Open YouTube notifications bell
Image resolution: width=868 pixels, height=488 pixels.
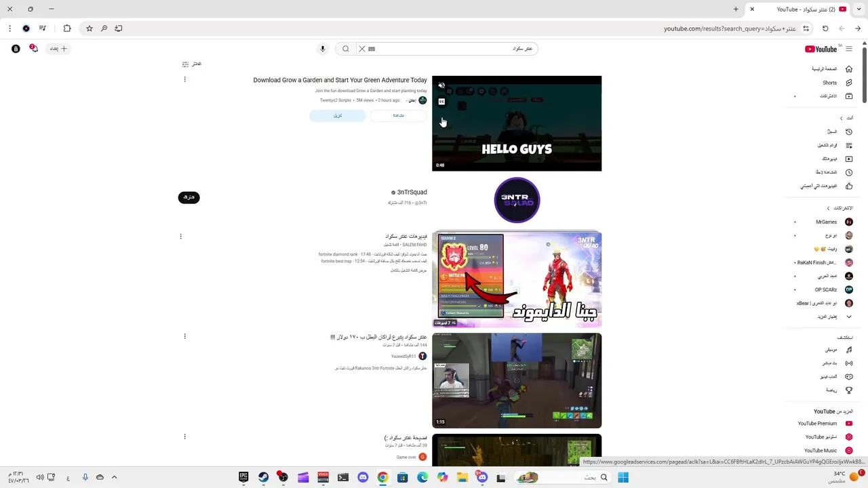[34, 49]
